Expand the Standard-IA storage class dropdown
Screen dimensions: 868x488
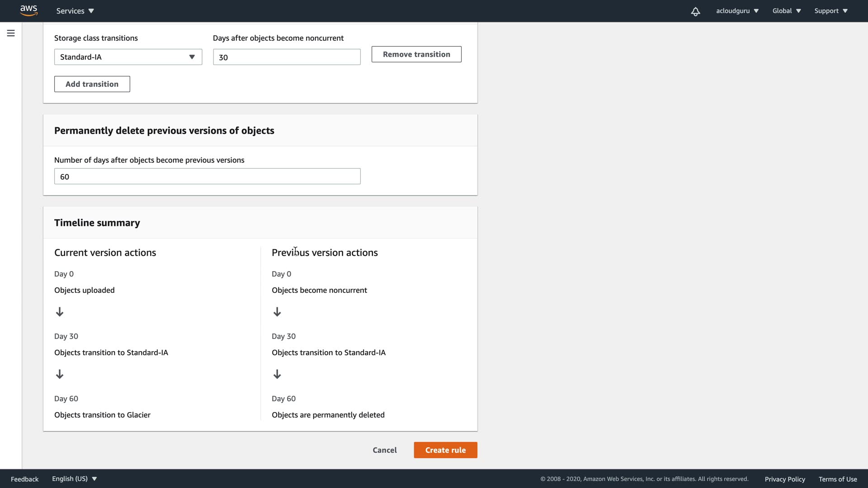point(128,57)
